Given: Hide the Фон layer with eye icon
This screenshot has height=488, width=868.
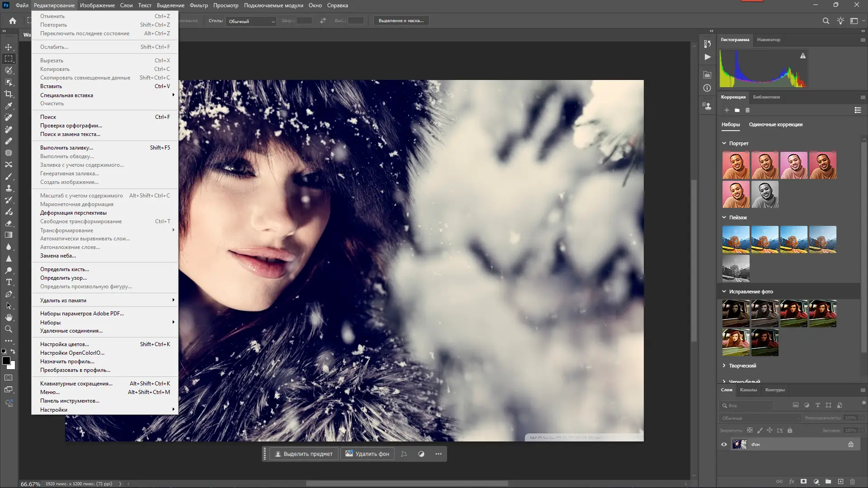Looking at the screenshot, I should pyautogui.click(x=724, y=445).
